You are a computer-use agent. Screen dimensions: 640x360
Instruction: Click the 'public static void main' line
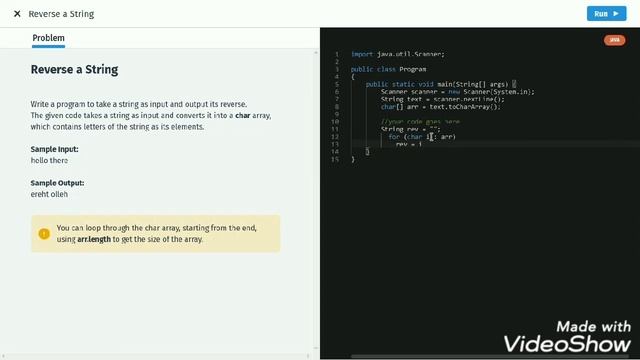pos(441,84)
